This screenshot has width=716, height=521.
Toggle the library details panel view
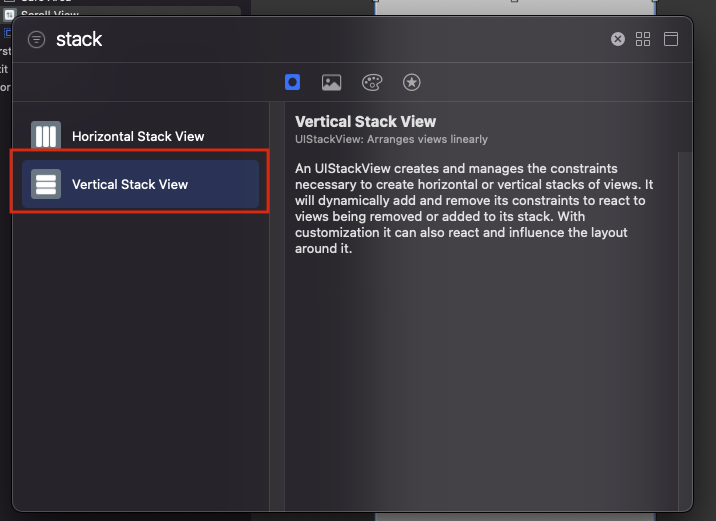coord(671,39)
